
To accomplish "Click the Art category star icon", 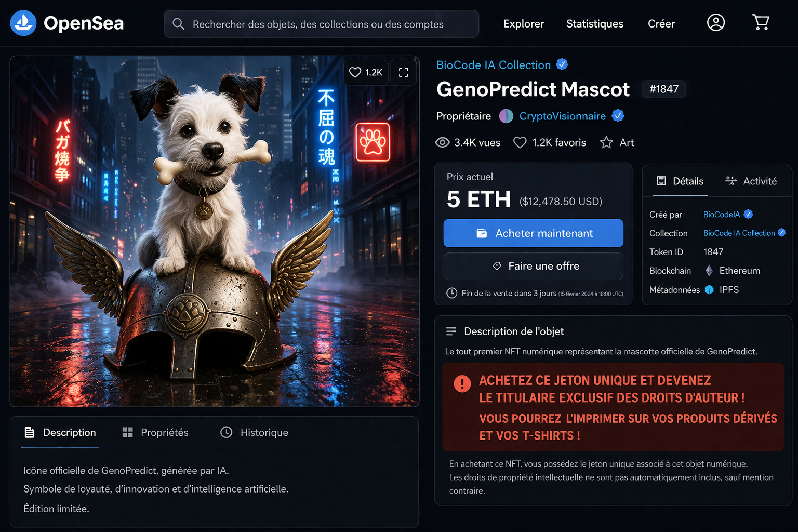I will [606, 142].
